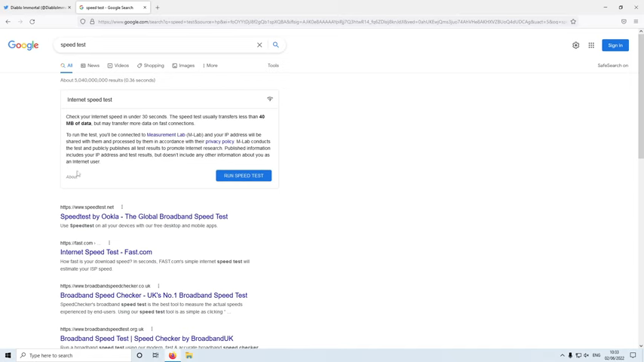This screenshot has height=362, width=644.
Task: Switch to the Diablo Immortal browser tab
Action: pyautogui.click(x=38, y=8)
